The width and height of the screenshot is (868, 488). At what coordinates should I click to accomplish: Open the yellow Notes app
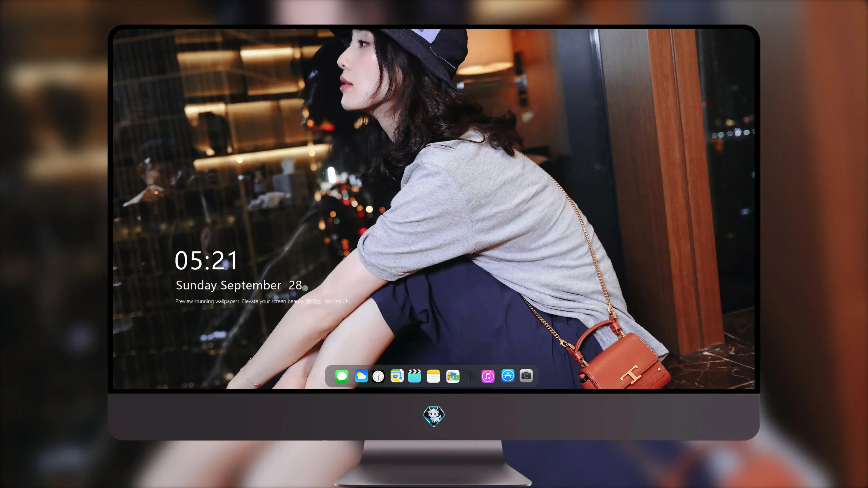click(x=433, y=376)
